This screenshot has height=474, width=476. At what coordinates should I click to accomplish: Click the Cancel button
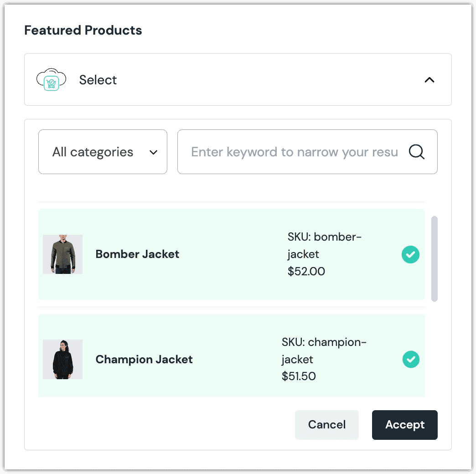pos(326,424)
